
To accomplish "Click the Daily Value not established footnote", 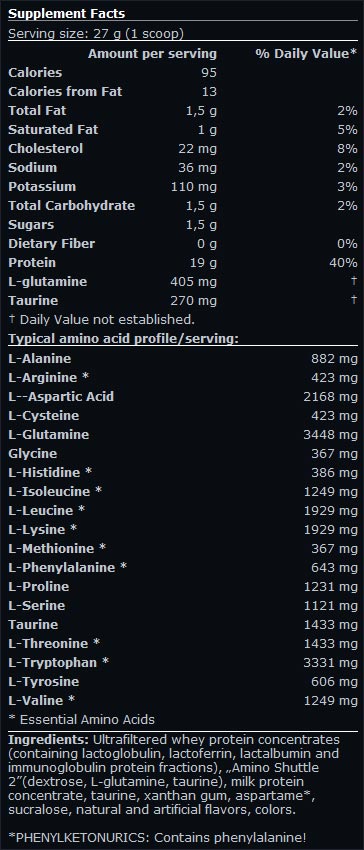I will [x=101, y=319].
